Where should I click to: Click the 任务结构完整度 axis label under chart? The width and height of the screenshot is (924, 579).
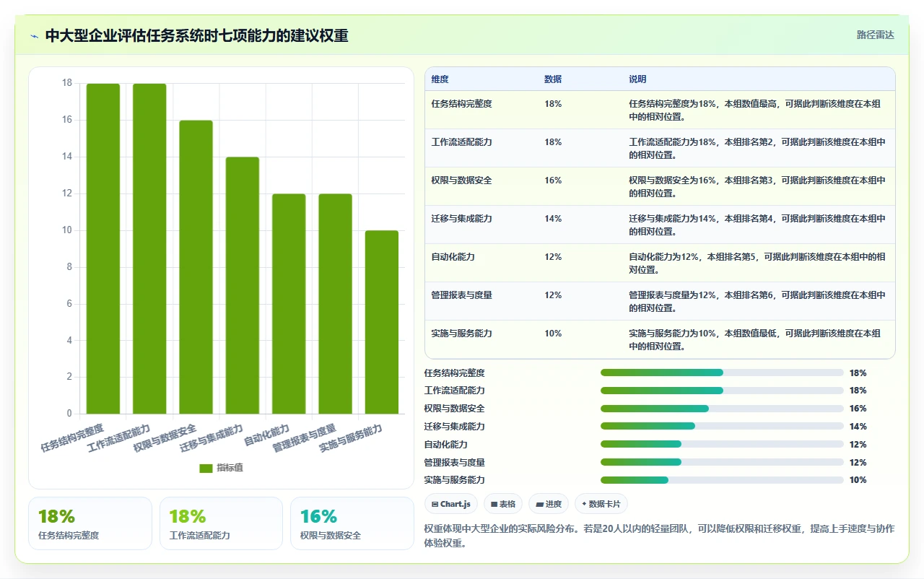point(72,438)
